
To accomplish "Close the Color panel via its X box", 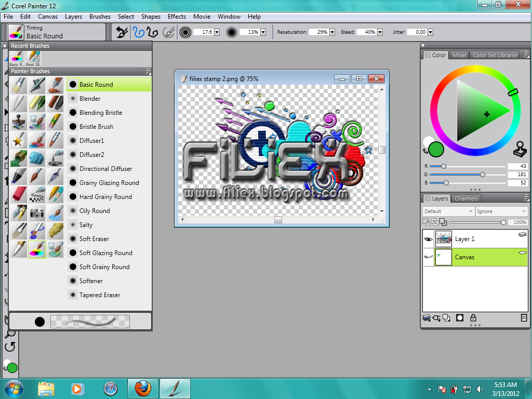I will (x=428, y=55).
